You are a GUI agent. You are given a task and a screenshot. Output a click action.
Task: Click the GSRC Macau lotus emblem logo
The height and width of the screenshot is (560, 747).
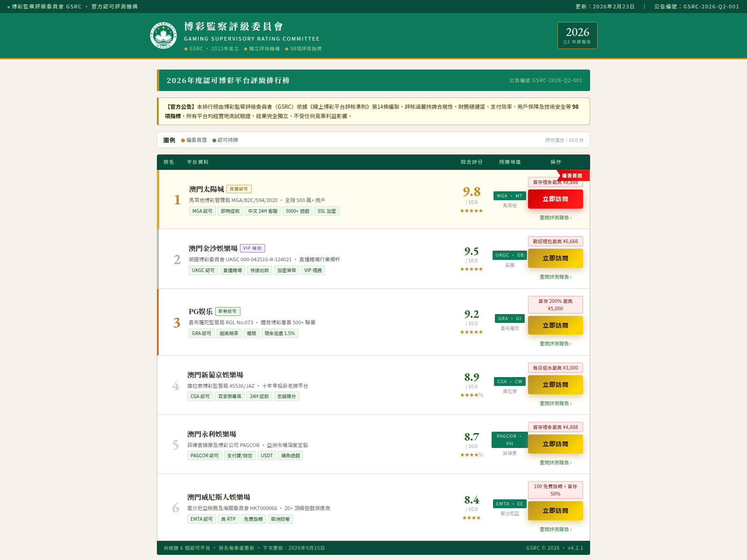(163, 35)
